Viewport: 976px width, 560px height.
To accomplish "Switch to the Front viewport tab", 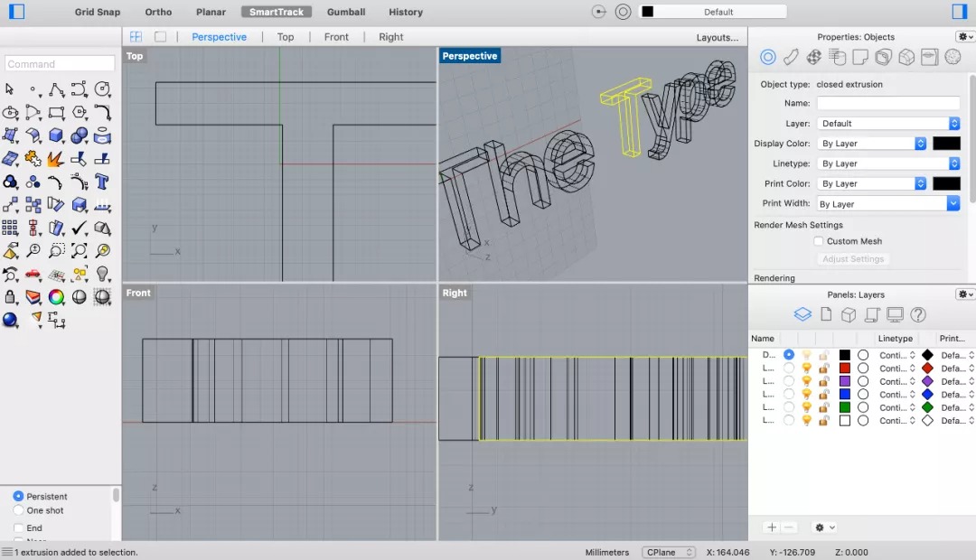I will coord(336,37).
